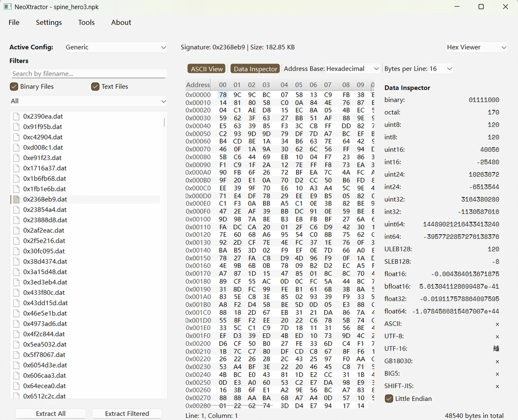The height and width of the screenshot is (420, 518).
Task: Click the file icon of 0x38d4374.dat
Action: click(16, 261)
